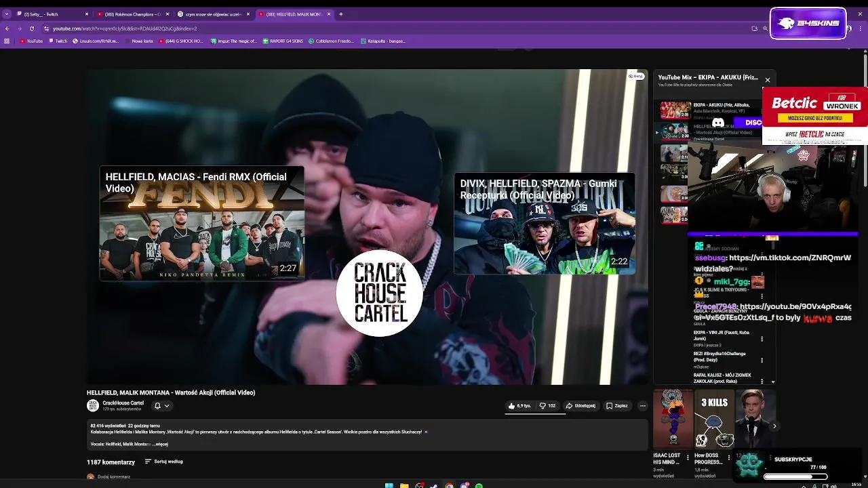Screen dimensions: 868x488
Task: Click the Zapisz save button
Action: pyautogui.click(x=617, y=406)
